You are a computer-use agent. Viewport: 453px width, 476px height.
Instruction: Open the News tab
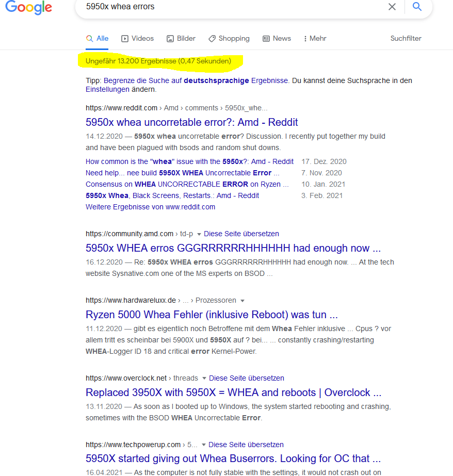click(277, 39)
